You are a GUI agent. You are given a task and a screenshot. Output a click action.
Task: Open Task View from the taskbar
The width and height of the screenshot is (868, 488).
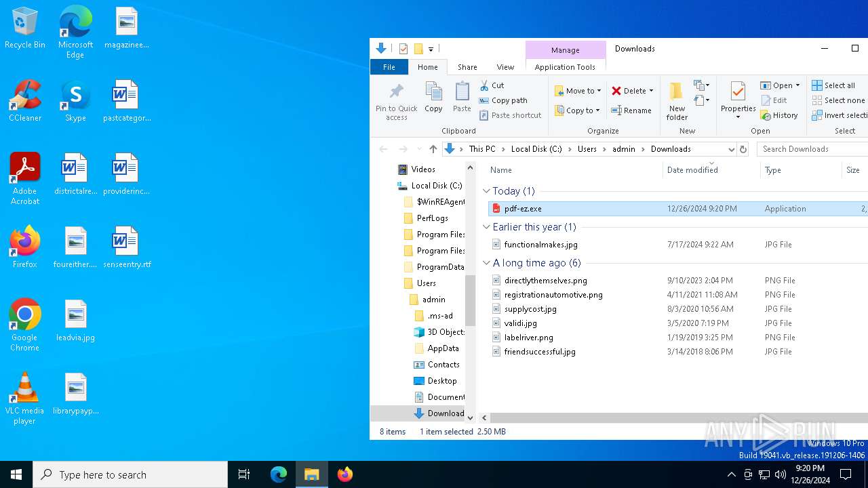point(244,474)
